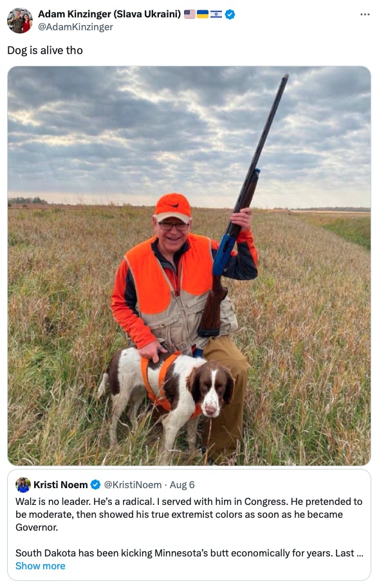Image resolution: width=379 pixels, height=588 pixels.
Task: Open the three-dot more options menu
Action: point(365,14)
